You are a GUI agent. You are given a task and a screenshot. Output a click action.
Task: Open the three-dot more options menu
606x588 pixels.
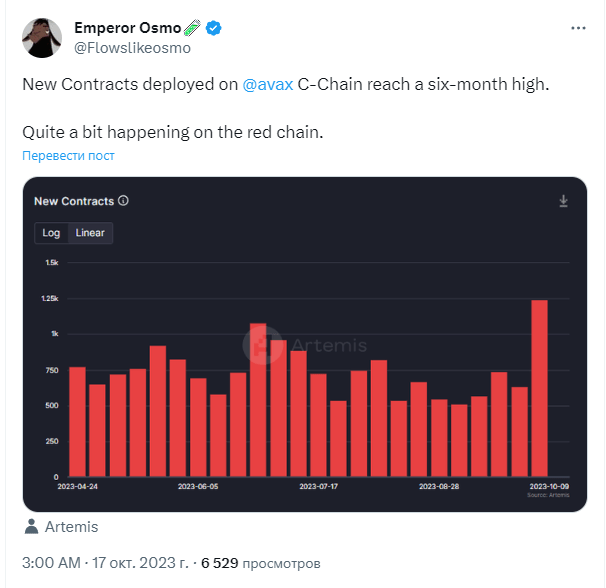578,28
